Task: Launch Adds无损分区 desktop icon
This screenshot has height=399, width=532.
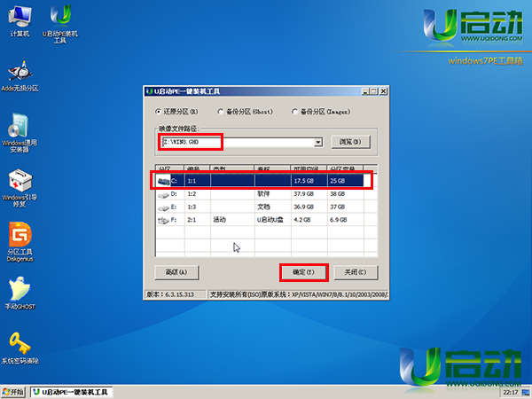Action: coord(20,76)
